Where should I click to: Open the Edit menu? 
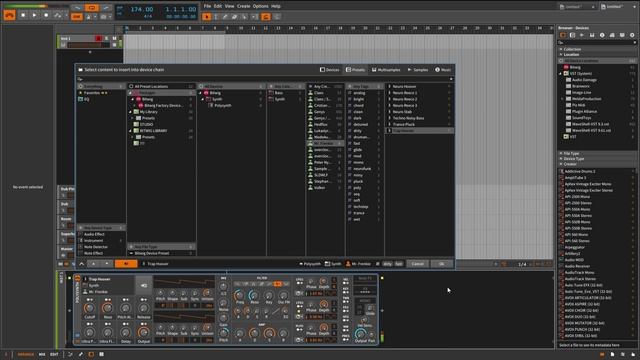[x=218, y=6]
